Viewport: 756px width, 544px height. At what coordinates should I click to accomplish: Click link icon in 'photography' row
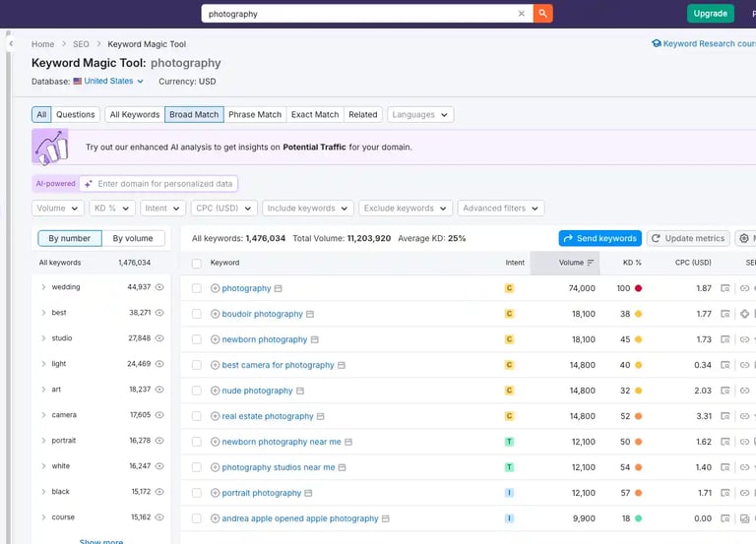coord(744,288)
